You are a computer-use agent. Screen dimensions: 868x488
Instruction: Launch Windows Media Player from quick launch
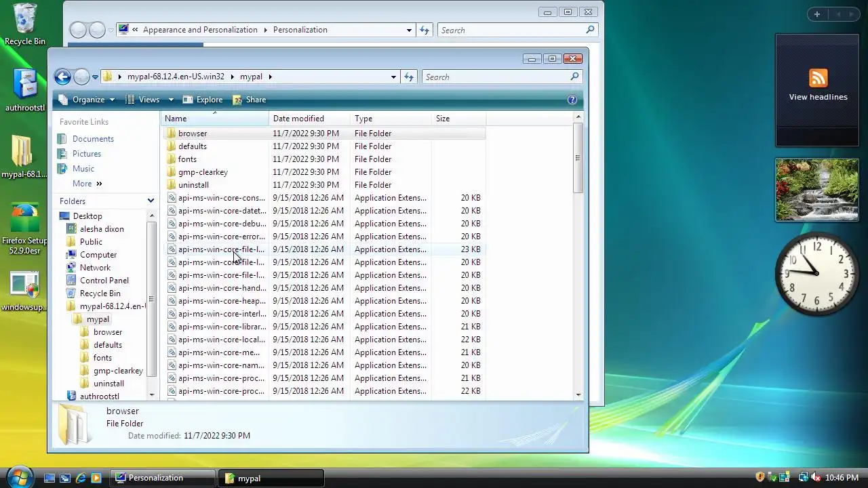click(96, 478)
